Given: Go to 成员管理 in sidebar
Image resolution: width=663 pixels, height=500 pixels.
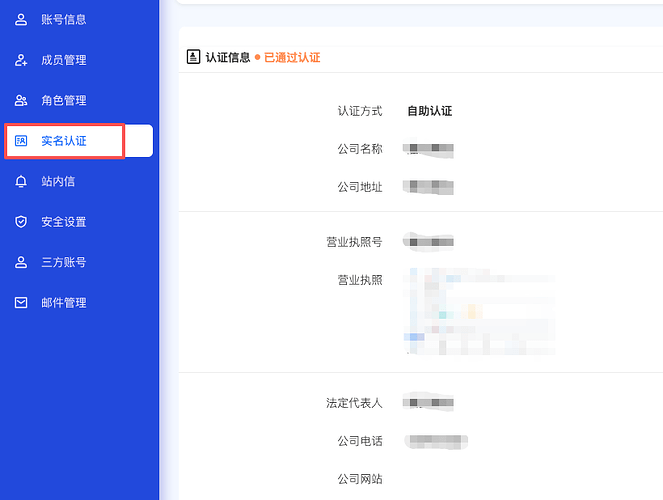Looking at the screenshot, I should click(x=63, y=60).
